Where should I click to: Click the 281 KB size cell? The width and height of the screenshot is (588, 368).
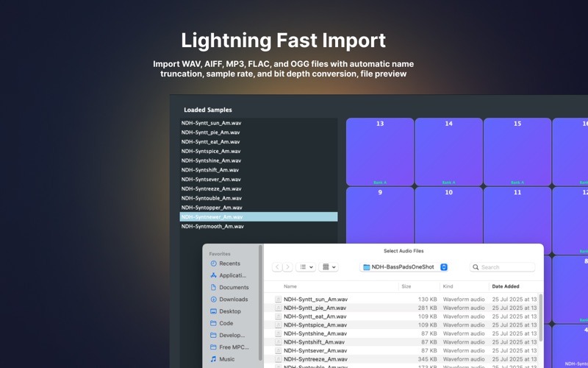coord(428,308)
